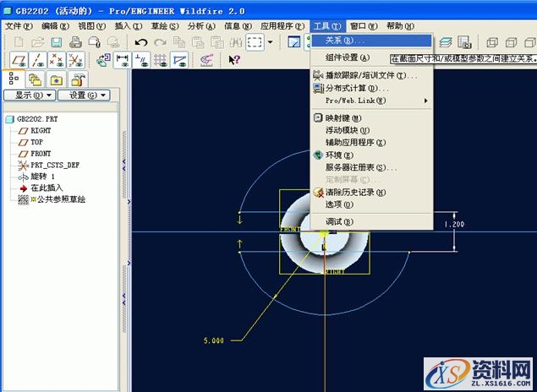Select PRT_CSYS_DEF in model tree
The width and height of the screenshot is (537, 392).
(55, 166)
